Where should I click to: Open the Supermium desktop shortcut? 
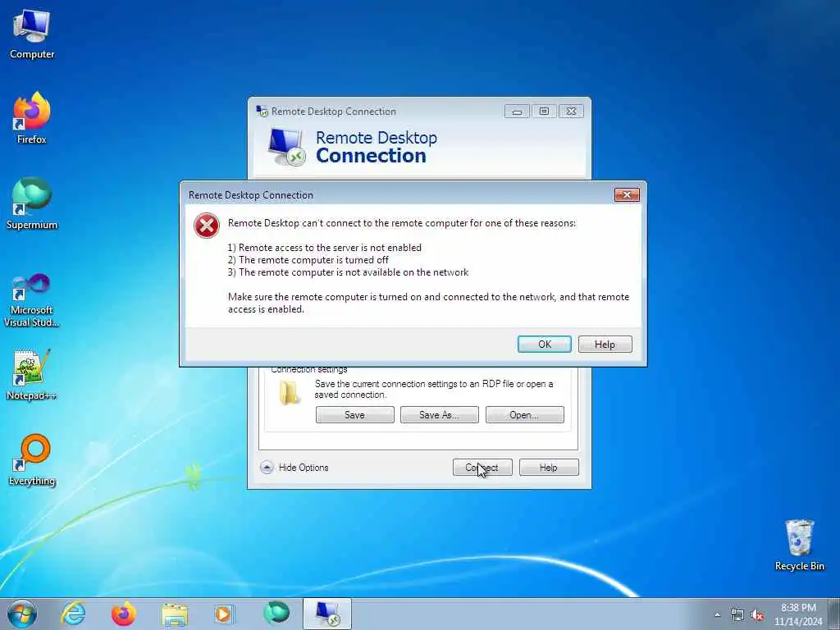click(32, 203)
